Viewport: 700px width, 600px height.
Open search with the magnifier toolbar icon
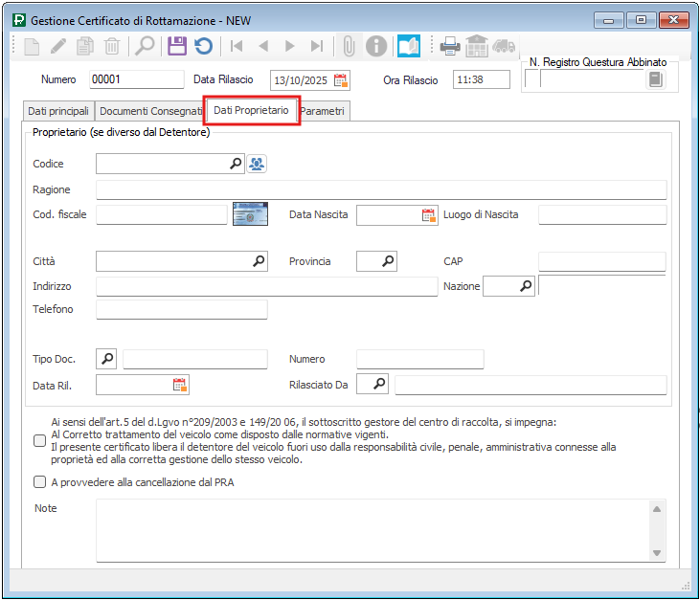point(145,45)
